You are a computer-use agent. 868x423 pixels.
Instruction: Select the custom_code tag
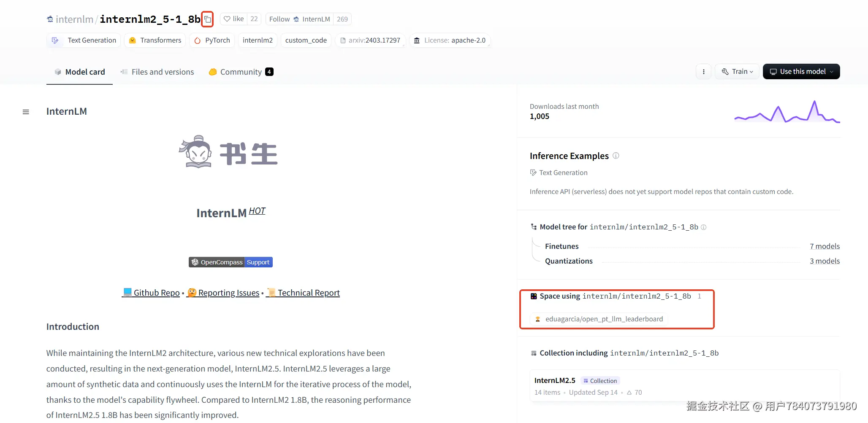pyautogui.click(x=306, y=40)
